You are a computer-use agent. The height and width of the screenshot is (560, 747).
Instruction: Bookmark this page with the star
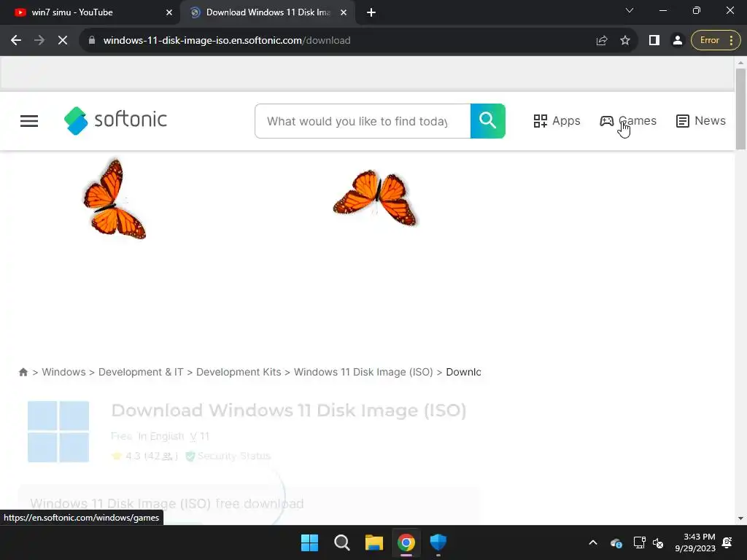(x=625, y=41)
